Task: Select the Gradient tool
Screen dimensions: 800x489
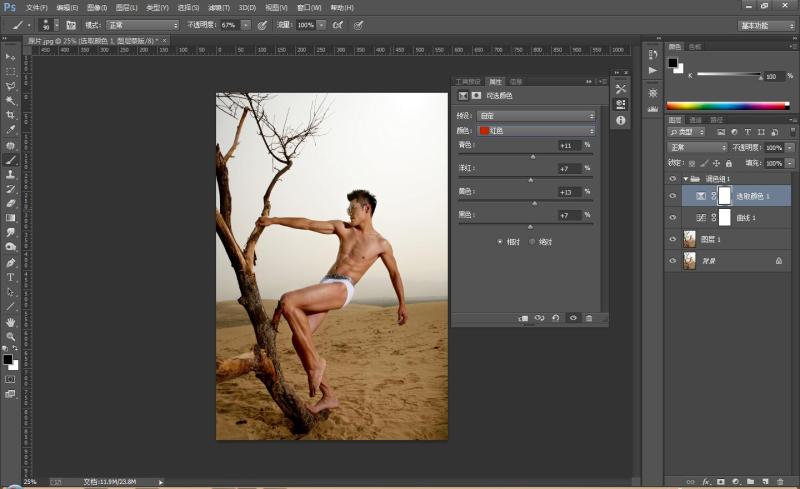Action: coord(10,218)
